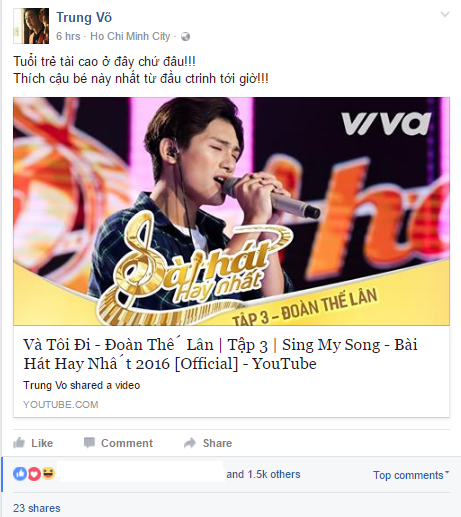Expand the Top comments sort dropdown
Screen dimensions: 461x517
(x=411, y=475)
